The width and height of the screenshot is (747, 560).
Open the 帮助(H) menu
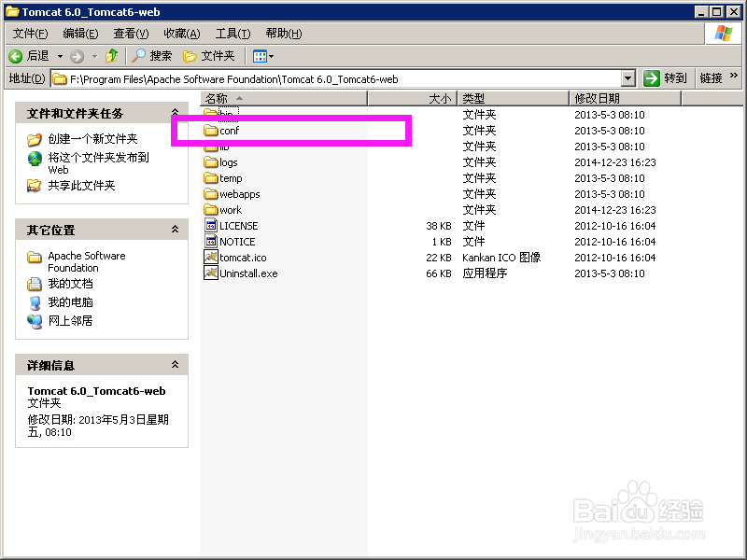click(284, 34)
